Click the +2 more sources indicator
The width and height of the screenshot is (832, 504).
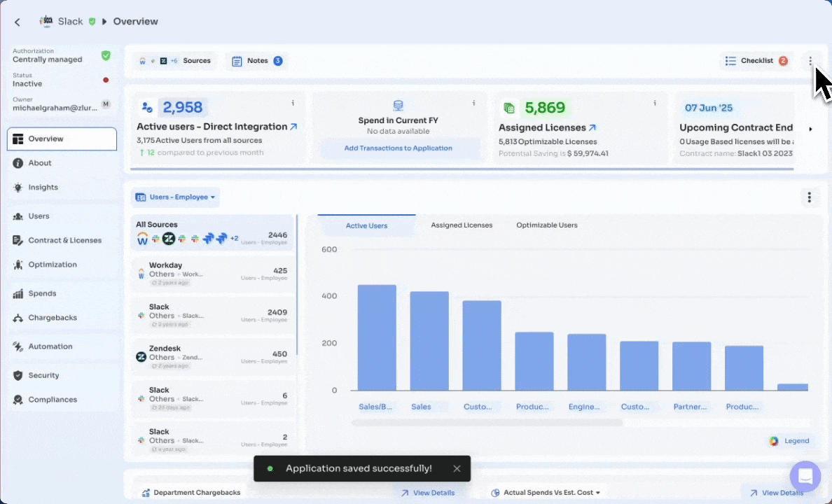234,239
